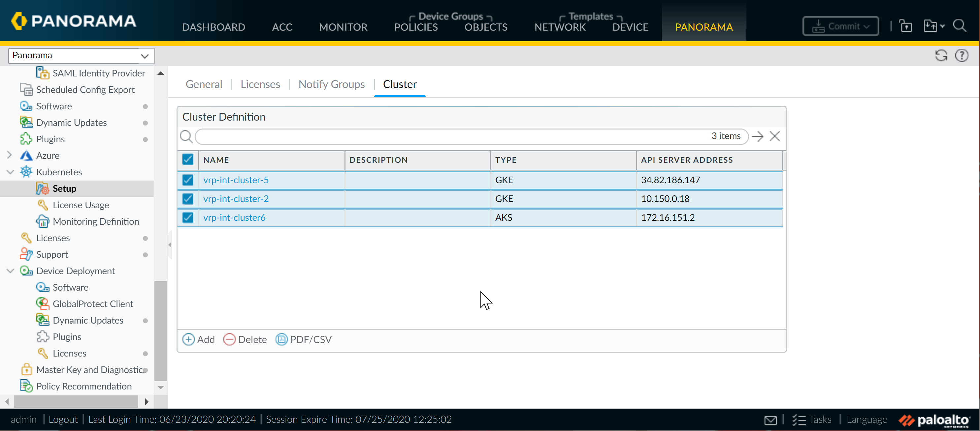Export the table with the PDF/CSV icon
The width and height of the screenshot is (980, 431).
coord(281,339)
